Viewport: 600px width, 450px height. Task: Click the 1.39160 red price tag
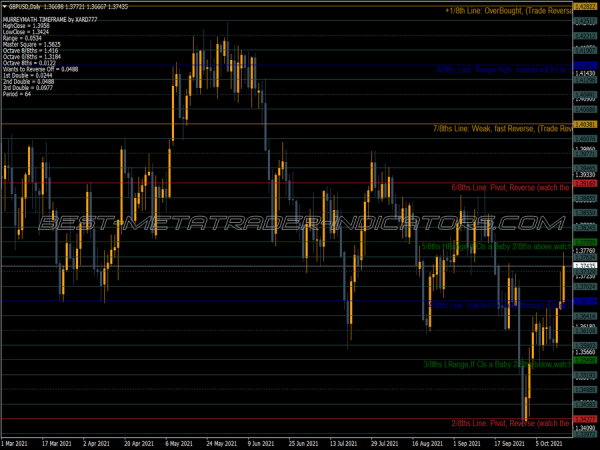585,183
